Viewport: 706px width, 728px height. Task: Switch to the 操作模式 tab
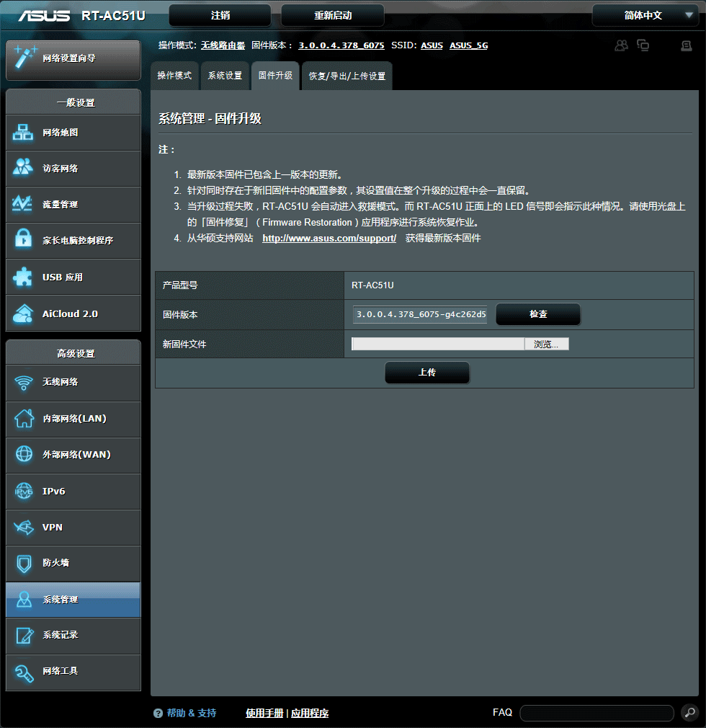pyautogui.click(x=174, y=75)
